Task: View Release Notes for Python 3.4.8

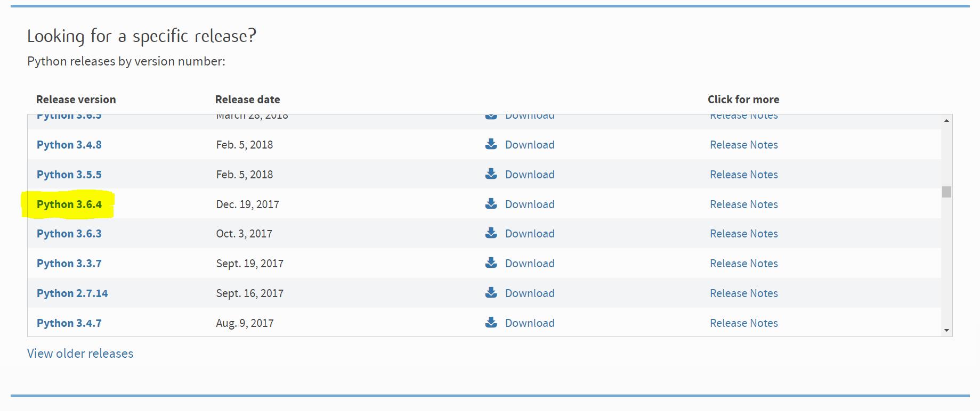Action: click(744, 145)
